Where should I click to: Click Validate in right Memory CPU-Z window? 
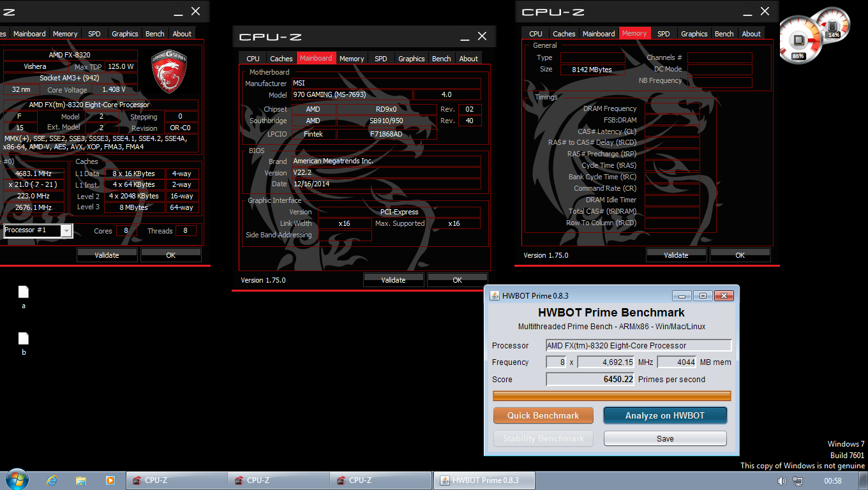pyautogui.click(x=677, y=255)
